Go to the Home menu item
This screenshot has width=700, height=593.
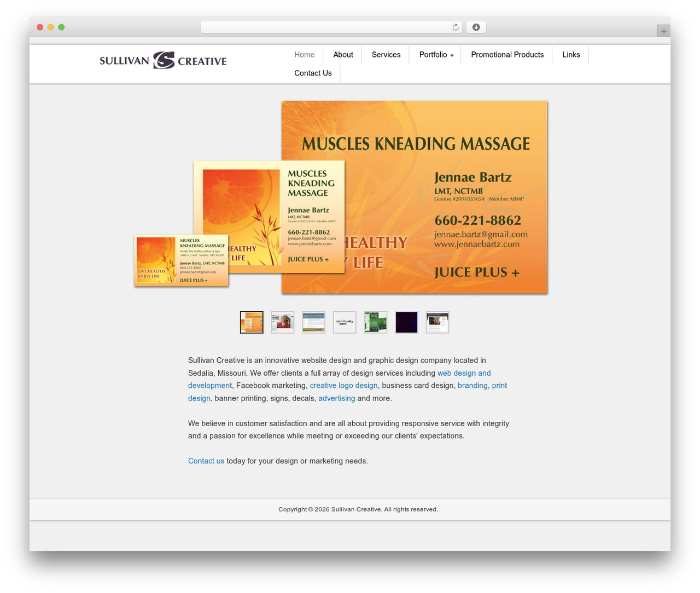(305, 55)
